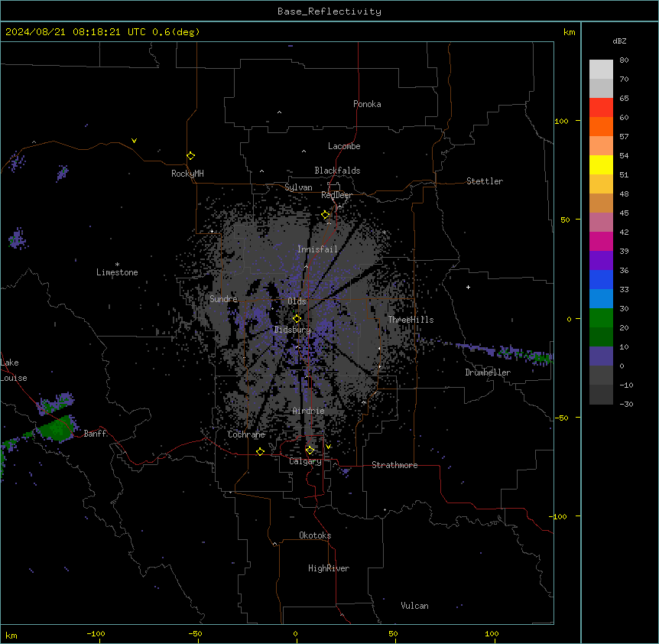Click the ThreeHills label

coord(411,320)
